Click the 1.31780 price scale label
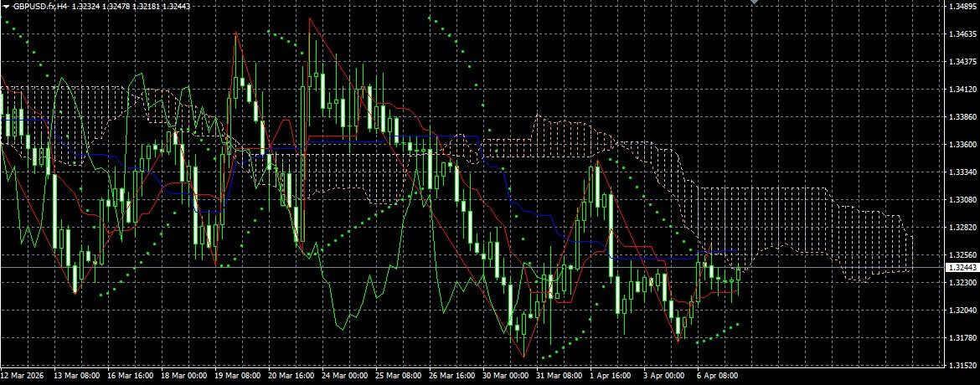 pyautogui.click(x=962, y=338)
